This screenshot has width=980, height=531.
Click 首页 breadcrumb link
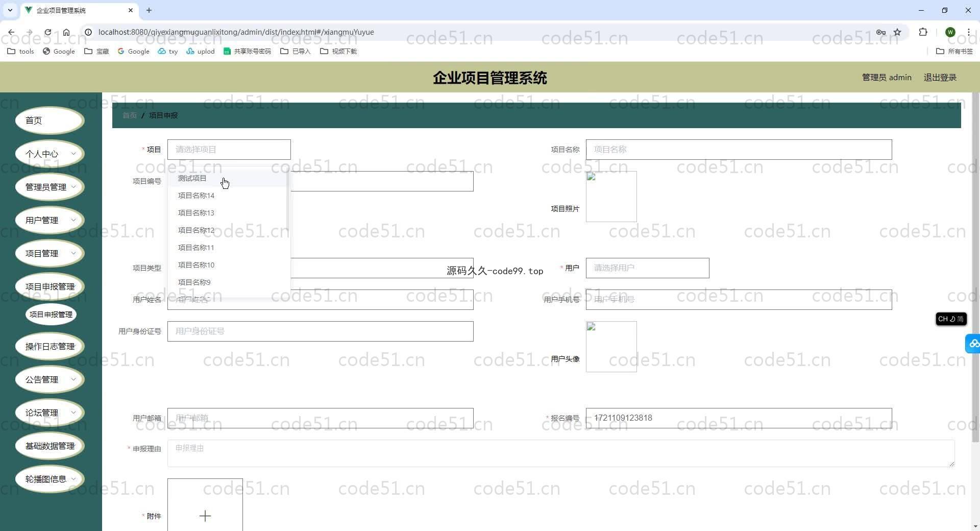tap(130, 115)
